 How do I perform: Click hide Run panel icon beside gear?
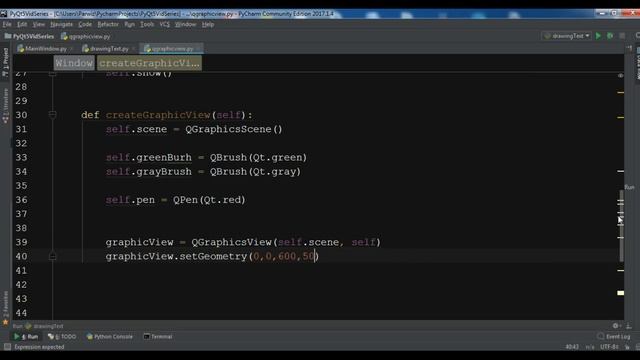point(629,326)
